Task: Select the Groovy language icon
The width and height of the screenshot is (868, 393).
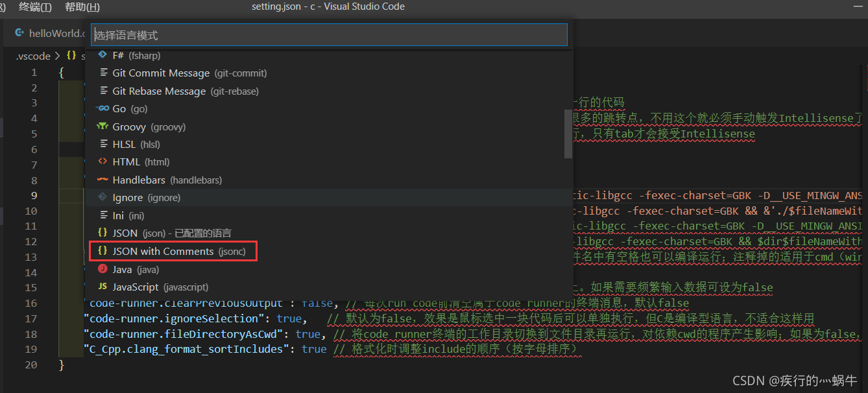Action: coord(102,126)
